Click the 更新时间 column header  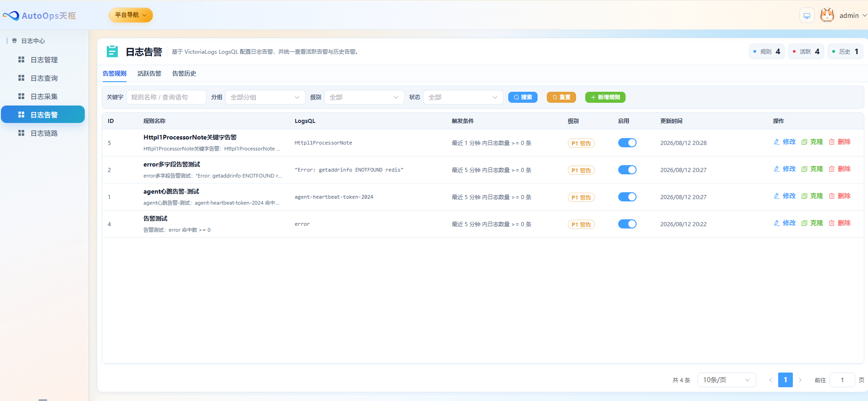coord(671,121)
